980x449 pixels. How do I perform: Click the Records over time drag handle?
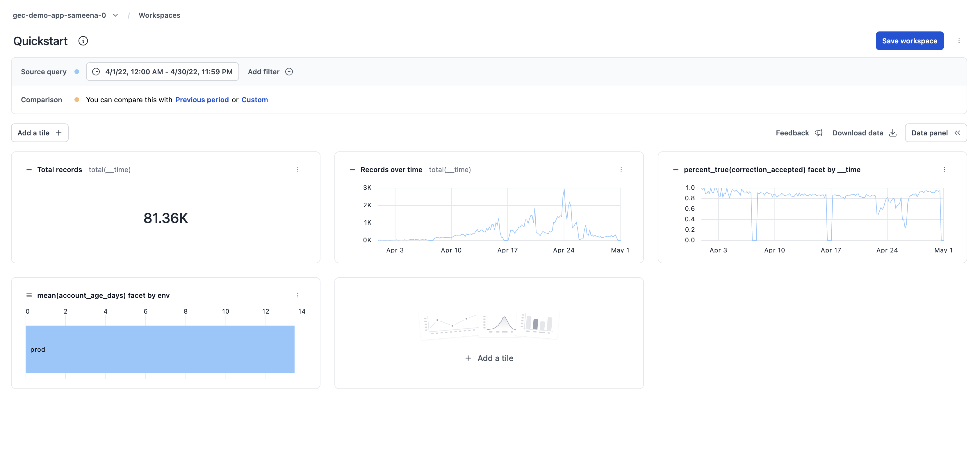tap(352, 169)
